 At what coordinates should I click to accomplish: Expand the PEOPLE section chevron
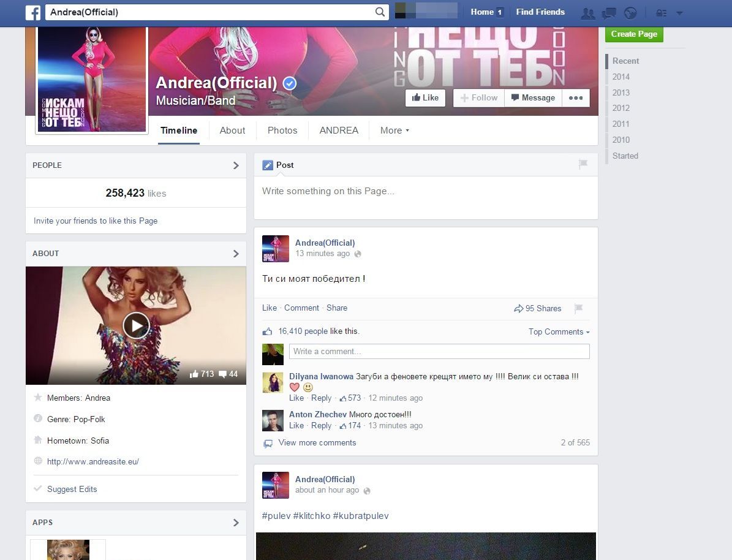[x=236, y=165]
